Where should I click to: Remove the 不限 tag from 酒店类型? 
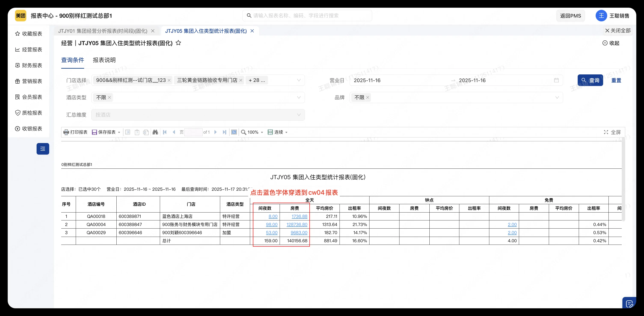pyautogui.click(x=110, y=97)
